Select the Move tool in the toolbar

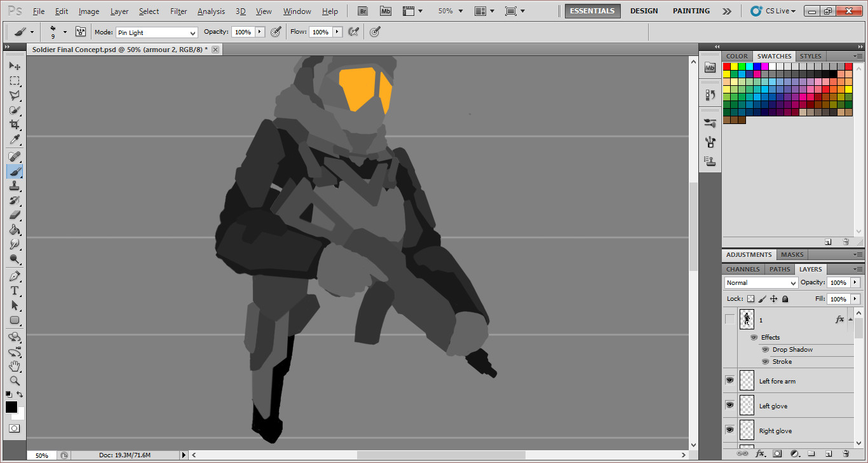click(x=15, y=66)
